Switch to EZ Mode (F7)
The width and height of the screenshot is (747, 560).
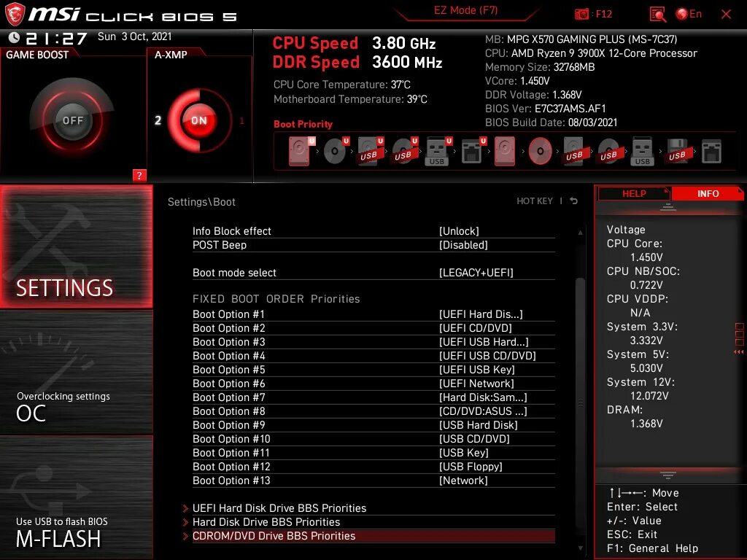pyautogui.click(x=465, y=10)
